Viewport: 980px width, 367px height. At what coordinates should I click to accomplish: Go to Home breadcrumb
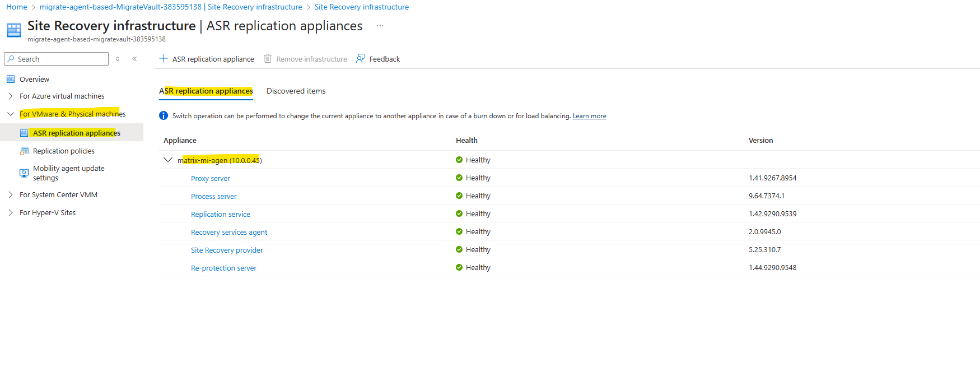[17, 7]
